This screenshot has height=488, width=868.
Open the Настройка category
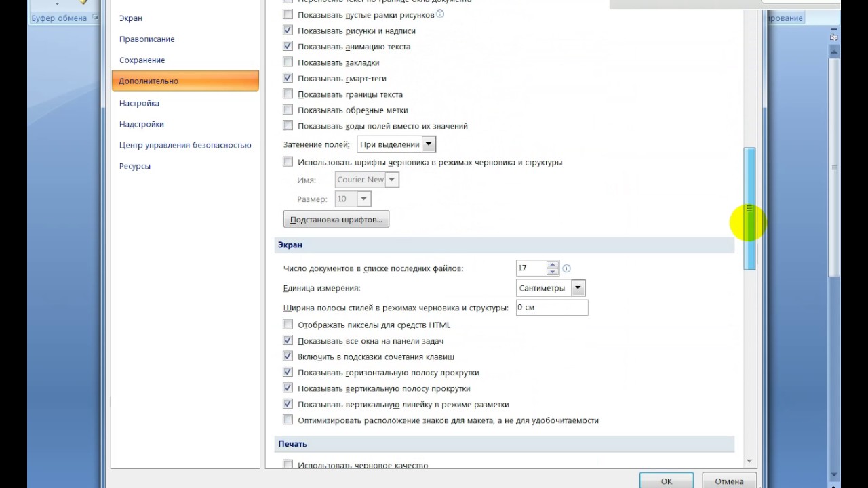pos(139,104)
